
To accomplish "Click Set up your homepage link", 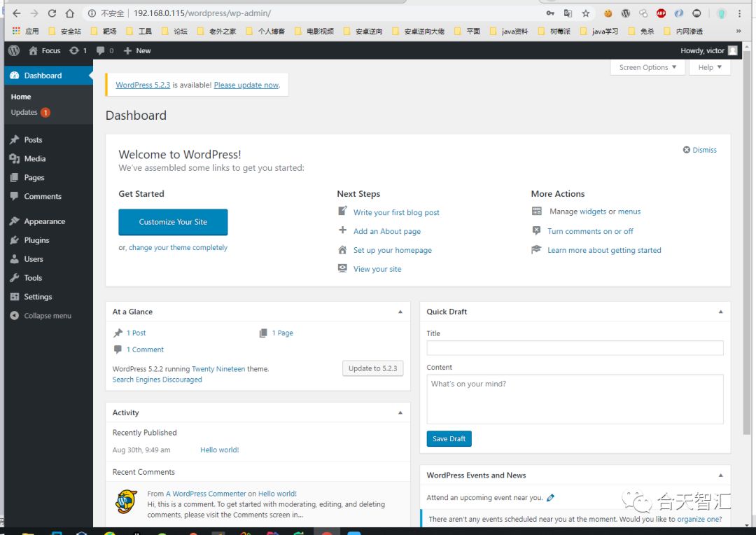I will coord(393,250).
